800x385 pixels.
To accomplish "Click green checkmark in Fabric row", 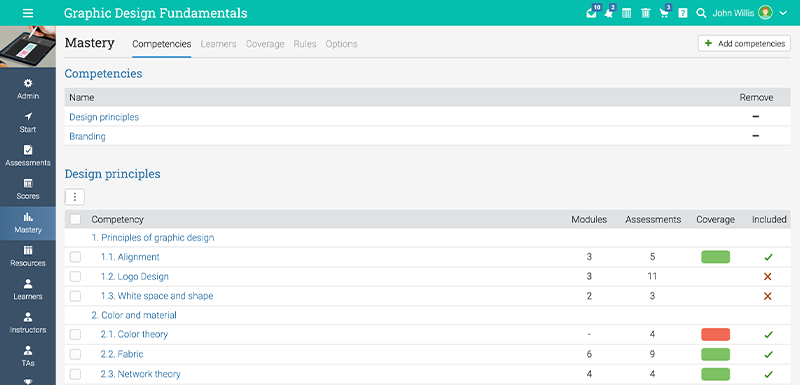I will tap(768, 354).
